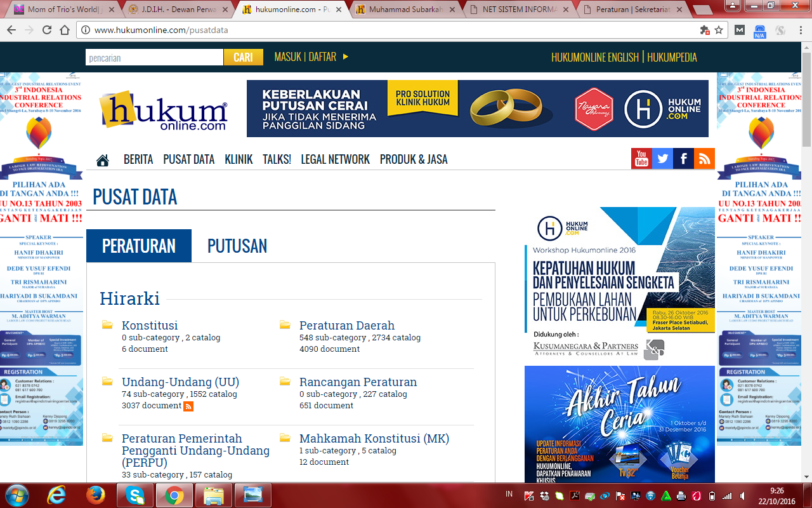
Task: Click the page vertical scrollbar thumb
Action: (x=806, y=98)
